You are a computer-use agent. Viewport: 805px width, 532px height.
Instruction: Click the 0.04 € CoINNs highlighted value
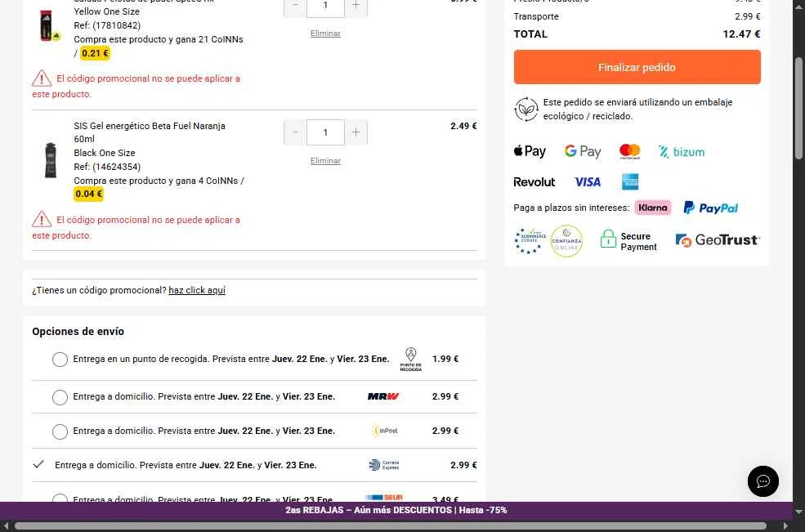click(x=89, y=194)
